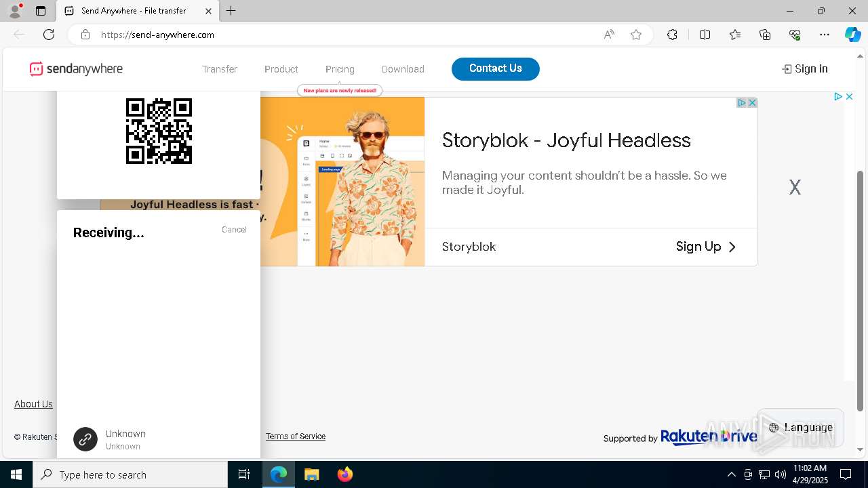
Task: Open the About Us link
Action: (x=33, y=404)
